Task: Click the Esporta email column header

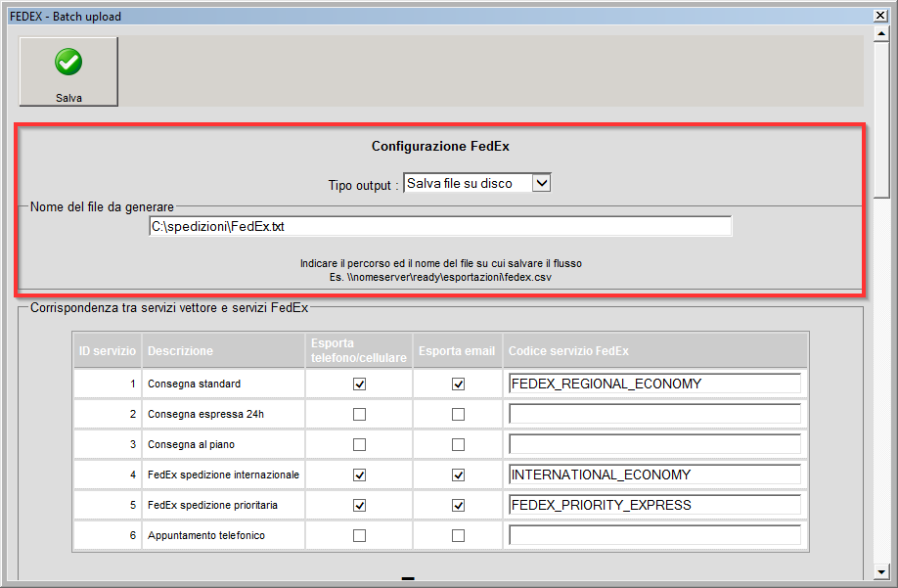Action: pos(457,350)
